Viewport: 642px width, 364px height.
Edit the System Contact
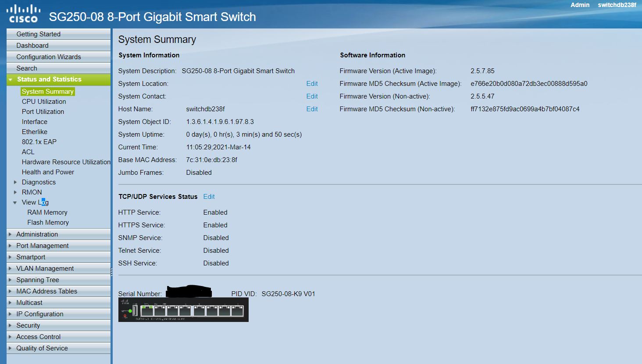click(x=312, y=96)
